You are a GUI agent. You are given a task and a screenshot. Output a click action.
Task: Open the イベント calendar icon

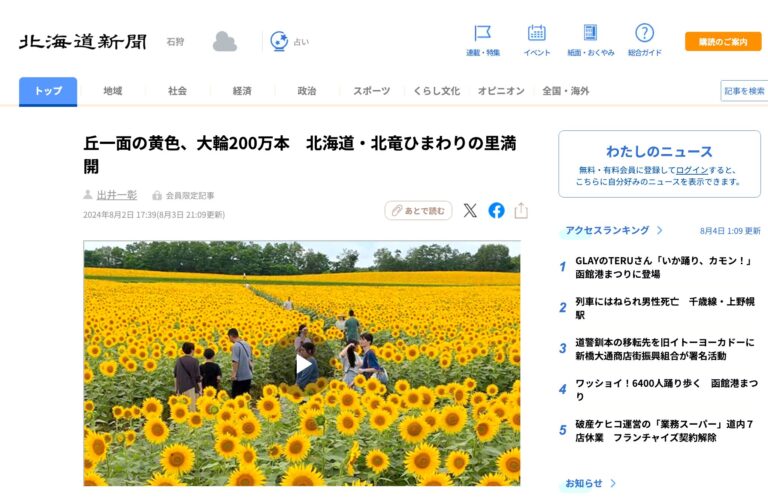(x=537, y=33)
